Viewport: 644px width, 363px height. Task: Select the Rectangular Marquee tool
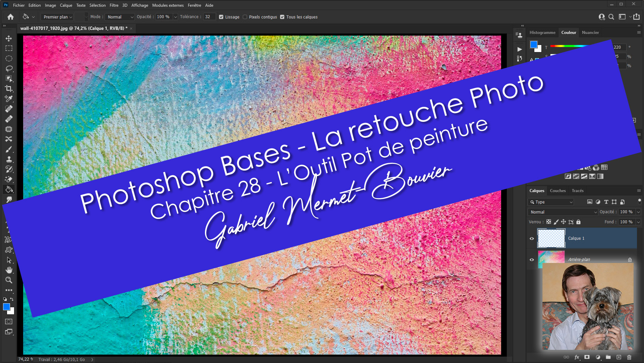click(9, 48)
